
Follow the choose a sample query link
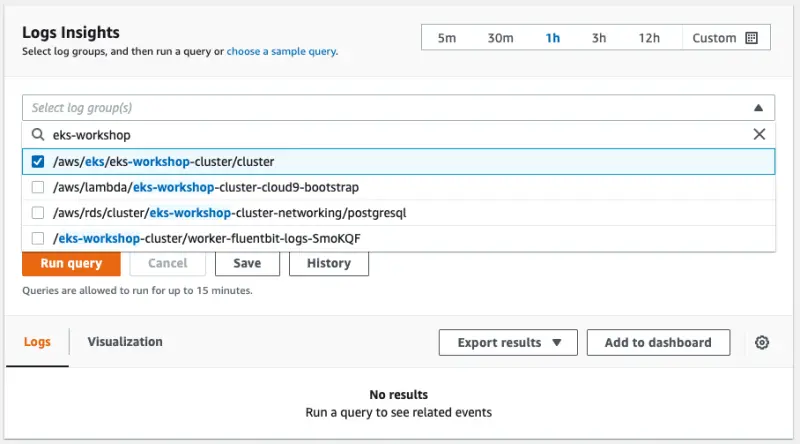point(281,51)
